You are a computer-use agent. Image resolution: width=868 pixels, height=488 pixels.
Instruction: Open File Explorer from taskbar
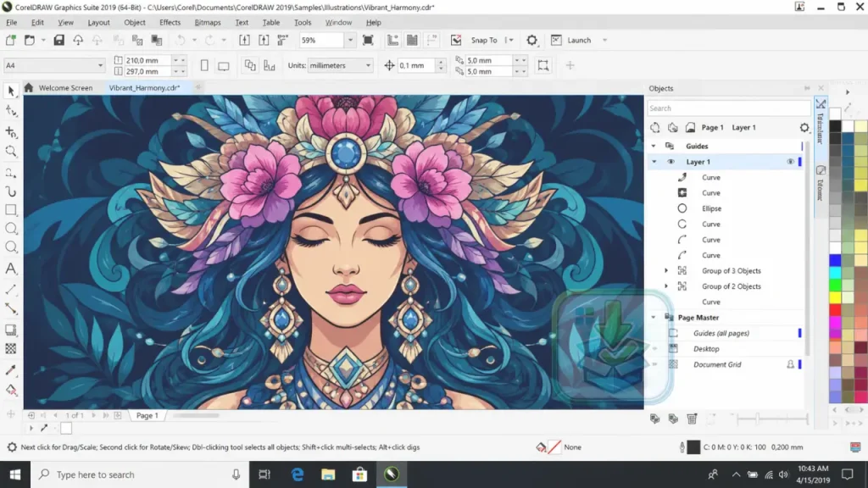coord(328,474)
